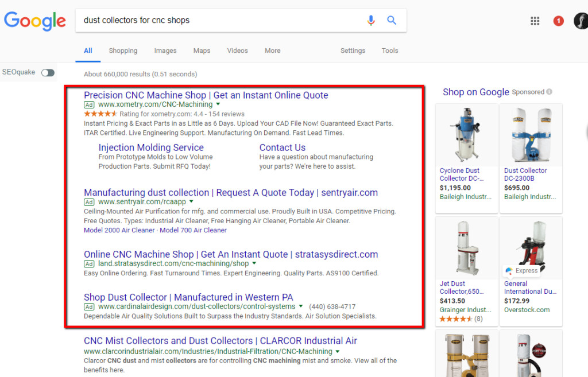Screen dimensions: 588x377
Task: Click the Google logo
Action: click(x=35, y=21)
